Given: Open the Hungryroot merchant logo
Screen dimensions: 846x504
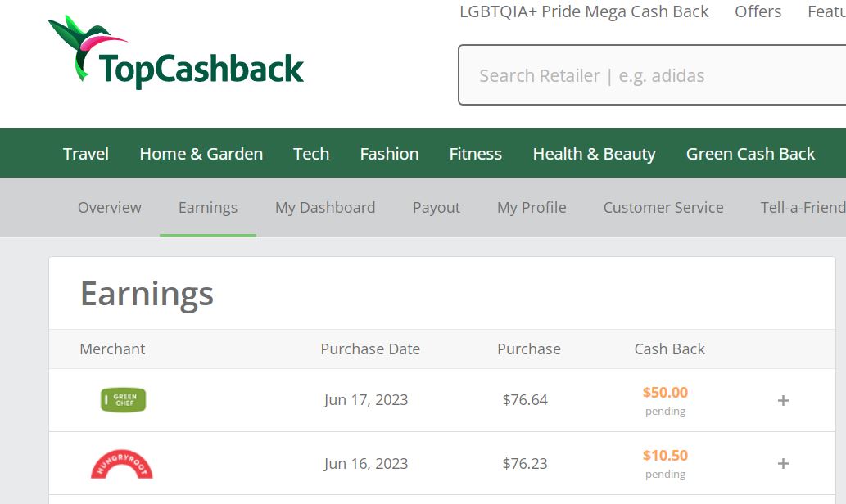Looking at the screenshot, I should click(122, 464).
